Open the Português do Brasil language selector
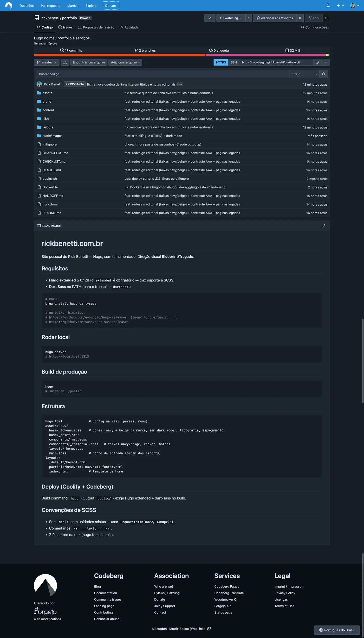 [x=337, y=630]
